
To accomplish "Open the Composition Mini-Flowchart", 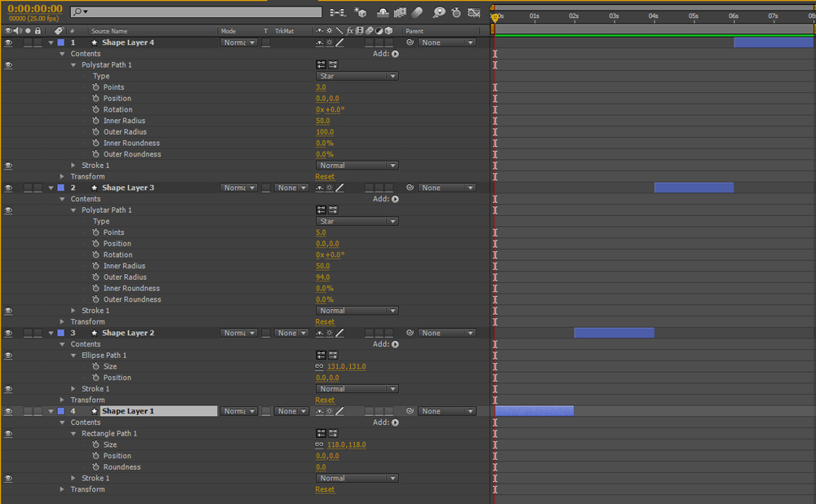I will [337, 12].
